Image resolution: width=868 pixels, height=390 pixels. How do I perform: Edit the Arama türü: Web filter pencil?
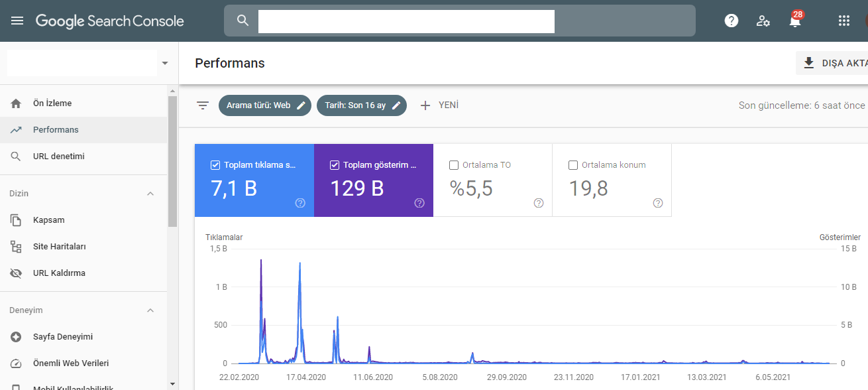(x=301, y=105)
